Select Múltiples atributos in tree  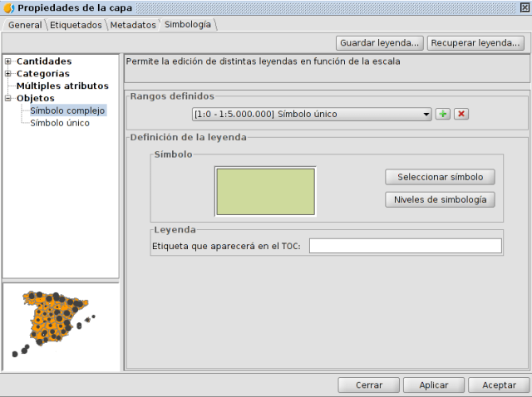click(x=63, y=86)
